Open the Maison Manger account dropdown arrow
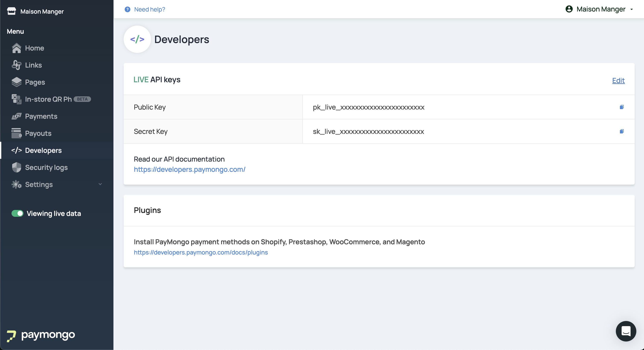Image resolution: width=644 pixels, height=350 pixels. 631,9
